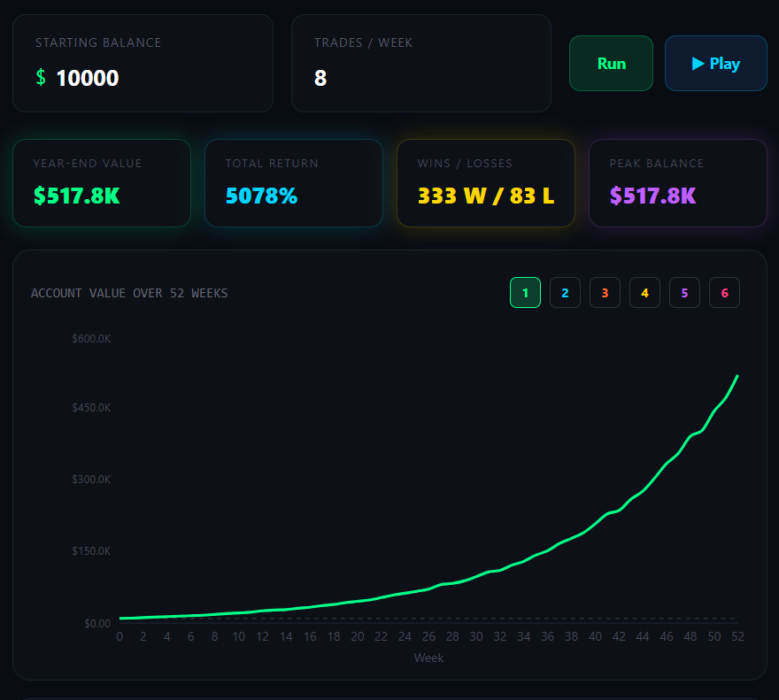Click the green dollar sign in Starting Balance
The width and height of the screenshot is (779, 700).
pos(41,78)
